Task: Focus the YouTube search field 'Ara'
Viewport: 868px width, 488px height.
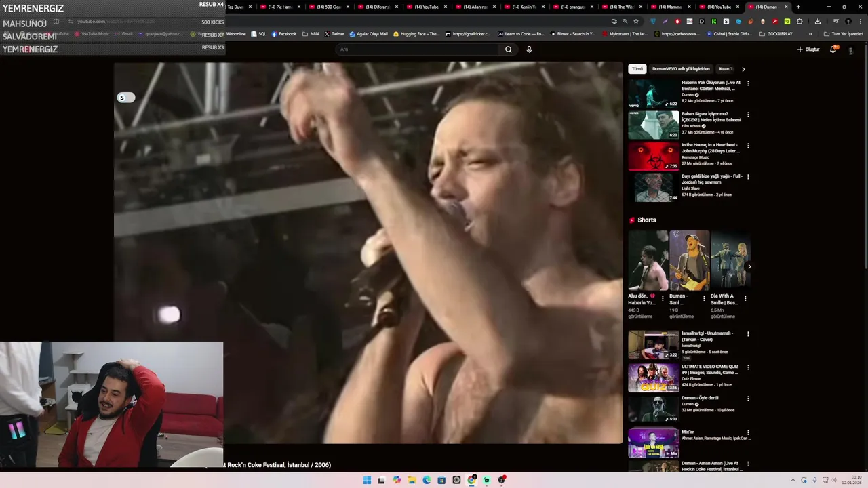Action: tap(418, 49)
